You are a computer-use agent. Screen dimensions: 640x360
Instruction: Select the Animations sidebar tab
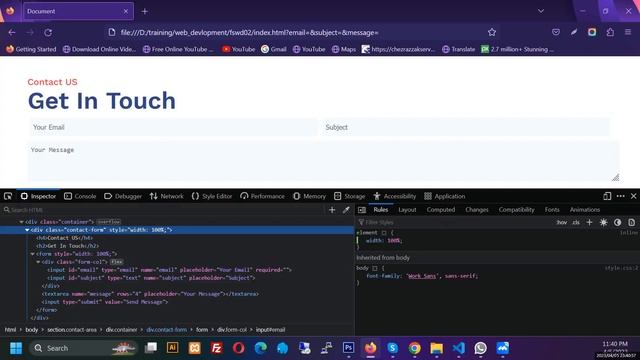[584, 210]
